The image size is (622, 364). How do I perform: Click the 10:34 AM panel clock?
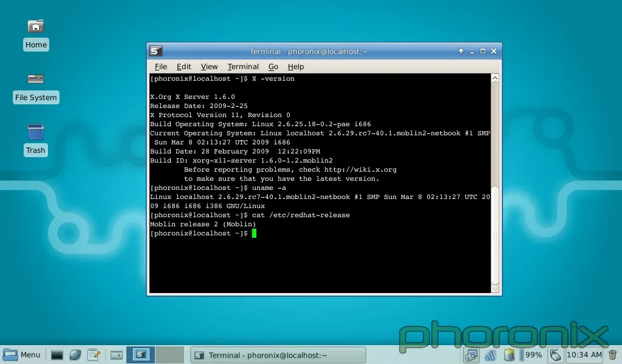click(x=584, y=356)
